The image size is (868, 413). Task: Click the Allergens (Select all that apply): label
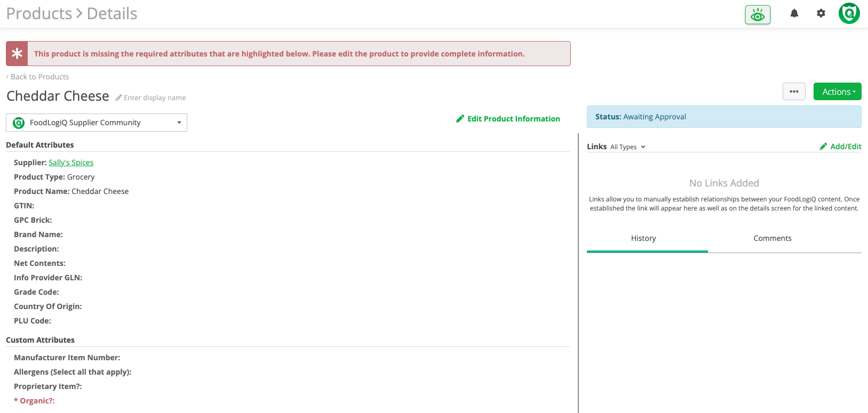73,372
